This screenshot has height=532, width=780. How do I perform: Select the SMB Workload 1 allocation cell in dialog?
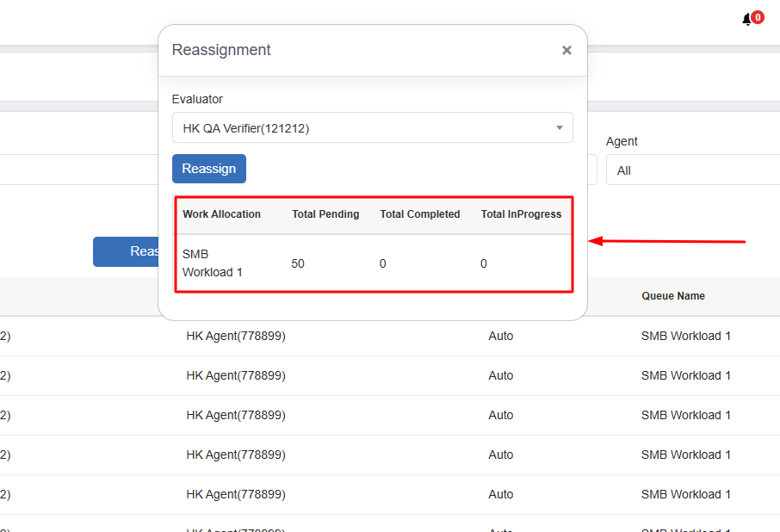(x=213, y=263)
